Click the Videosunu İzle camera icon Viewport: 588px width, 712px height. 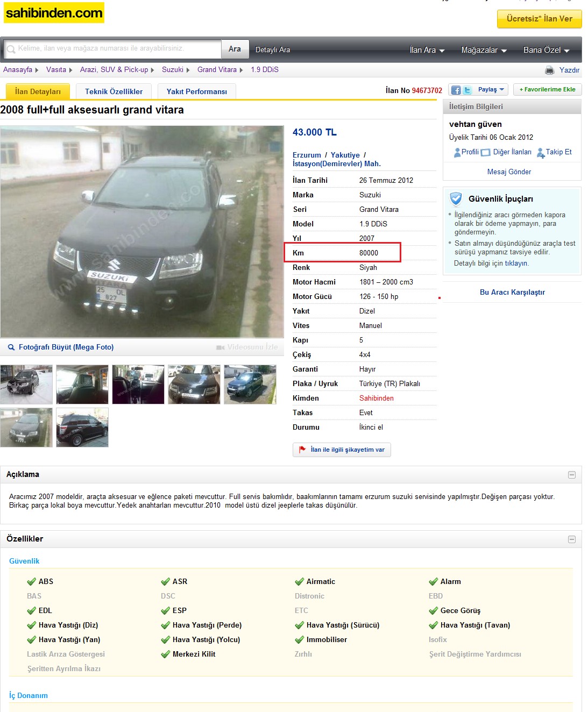221,347
